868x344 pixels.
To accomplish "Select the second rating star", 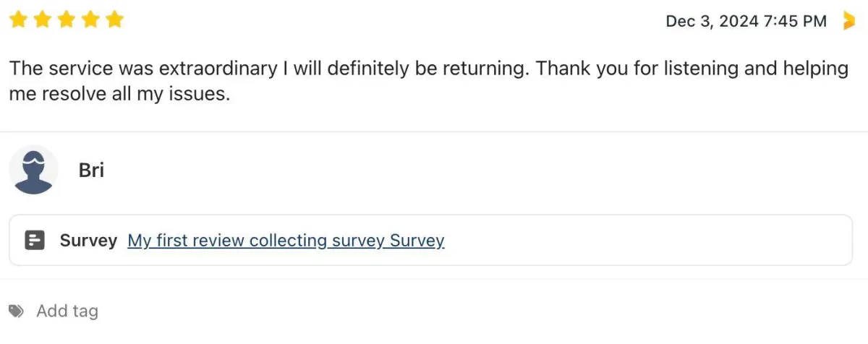I will (x=42, y=20).
